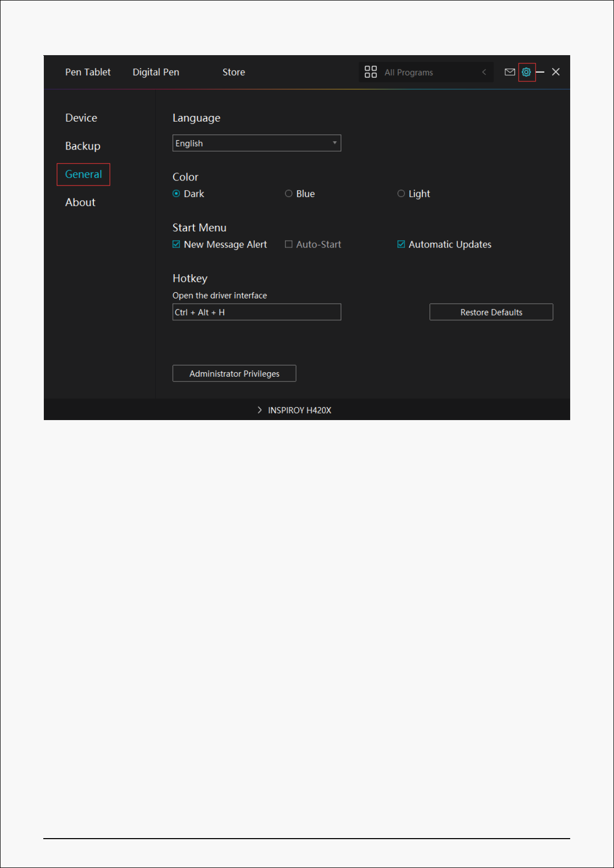Switch to the Pen Tablet tab
This screenshot has height=868, width=614.
[x=88, y=72]
